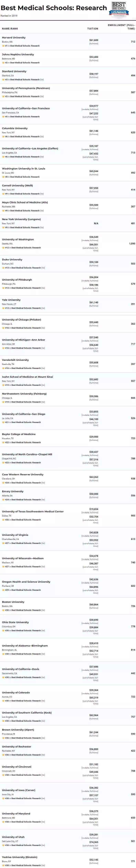Click the rank badge icon under Yale University
This screenshot has width=136, height=868.
coord(3,308)
